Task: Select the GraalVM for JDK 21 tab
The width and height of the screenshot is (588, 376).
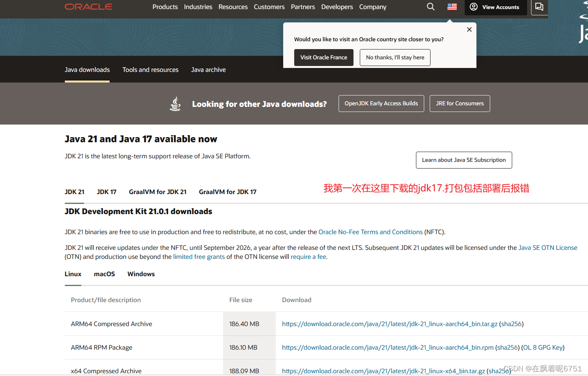Action: [158, 192]
